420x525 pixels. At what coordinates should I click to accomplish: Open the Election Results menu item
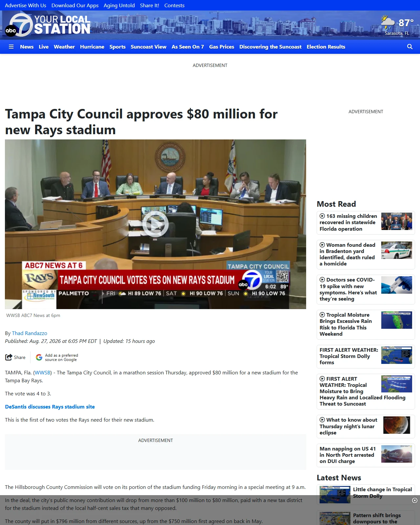[326, 47]
